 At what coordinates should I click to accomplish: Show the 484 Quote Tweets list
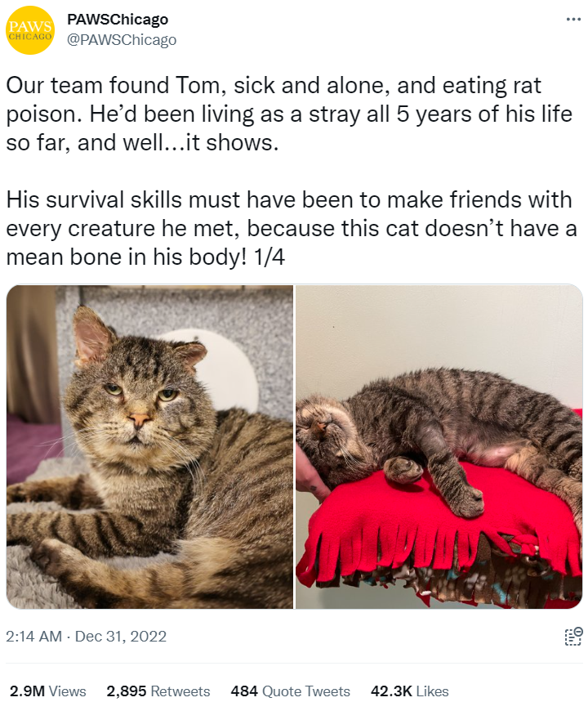(291, 691)
